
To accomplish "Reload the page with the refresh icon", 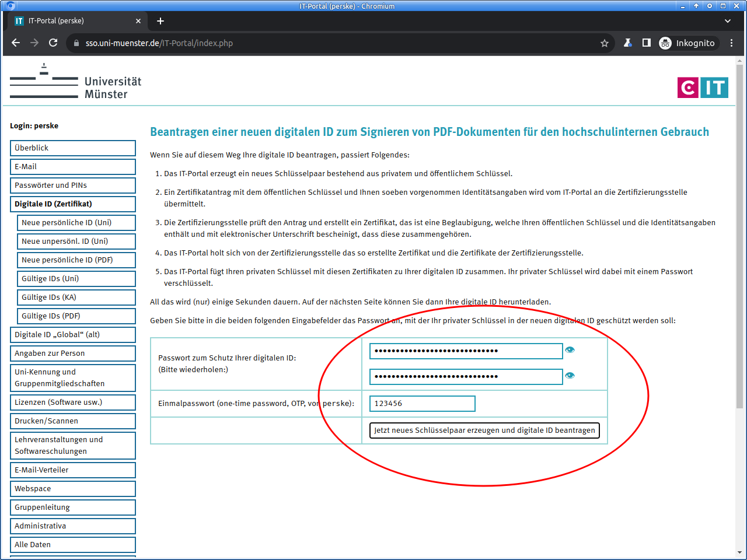I will coord(53,43).
